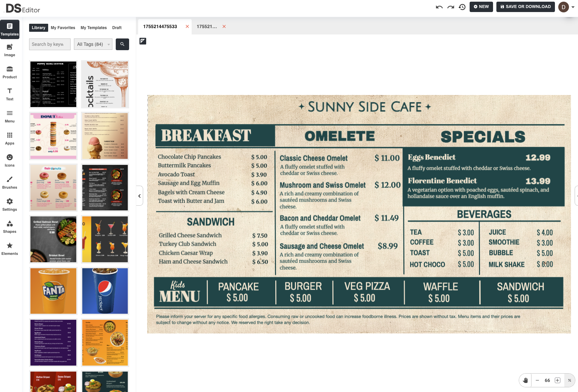Open the Image sidebar panel
Image resolution: width=578 pixels, height=392 pixels.
tap(10, 51)
